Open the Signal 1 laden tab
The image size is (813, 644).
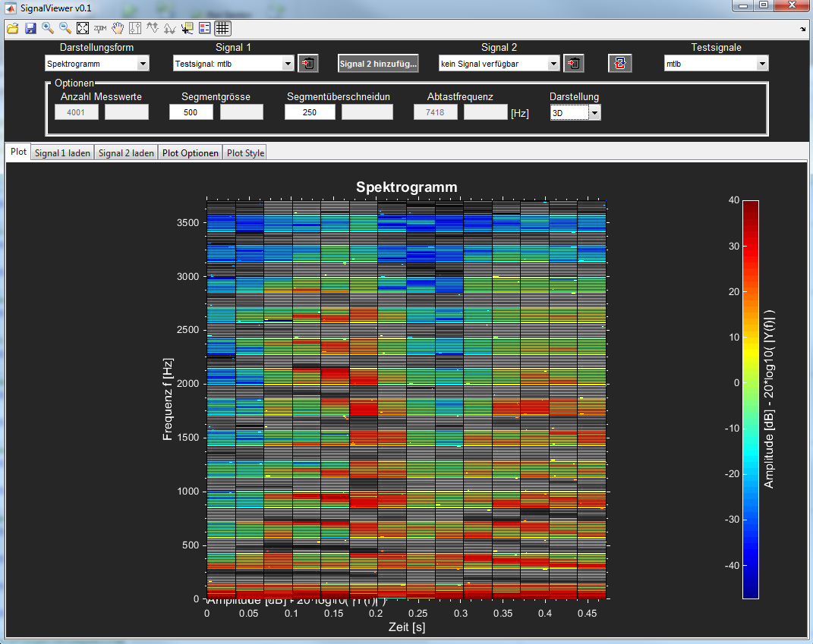pyautogui.click(x=63, y=153)
